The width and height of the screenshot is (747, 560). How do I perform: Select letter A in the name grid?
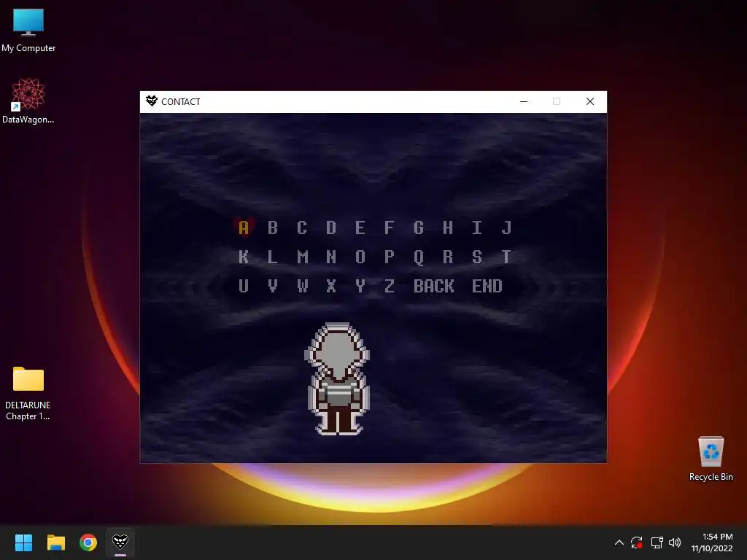244,227
